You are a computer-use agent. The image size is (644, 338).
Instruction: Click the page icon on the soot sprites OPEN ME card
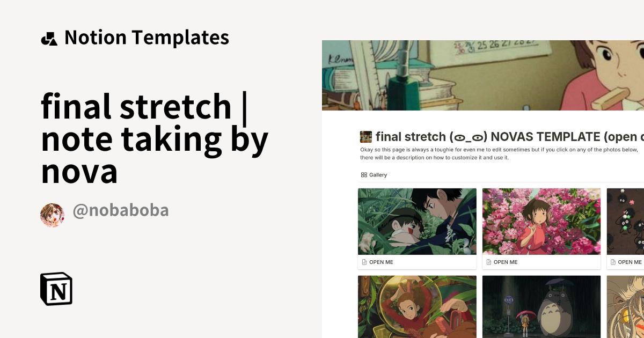[612, 262]
